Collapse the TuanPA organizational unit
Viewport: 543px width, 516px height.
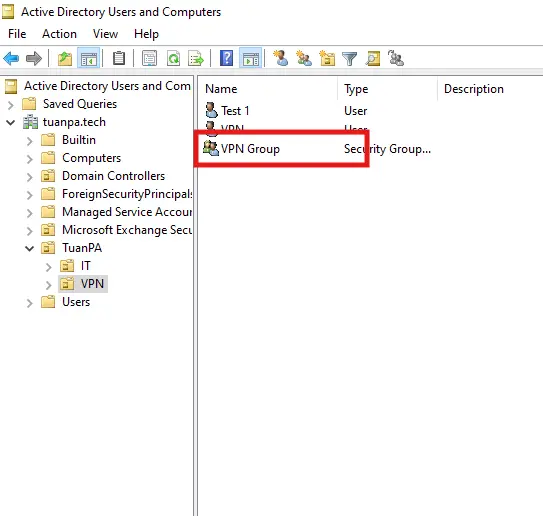(30, 249)
